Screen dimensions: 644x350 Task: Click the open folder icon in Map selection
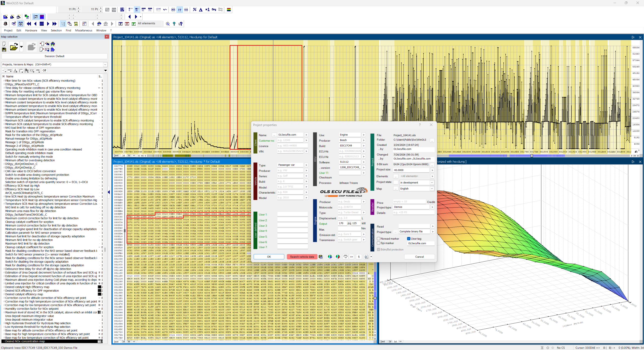[x=14, y=47]
